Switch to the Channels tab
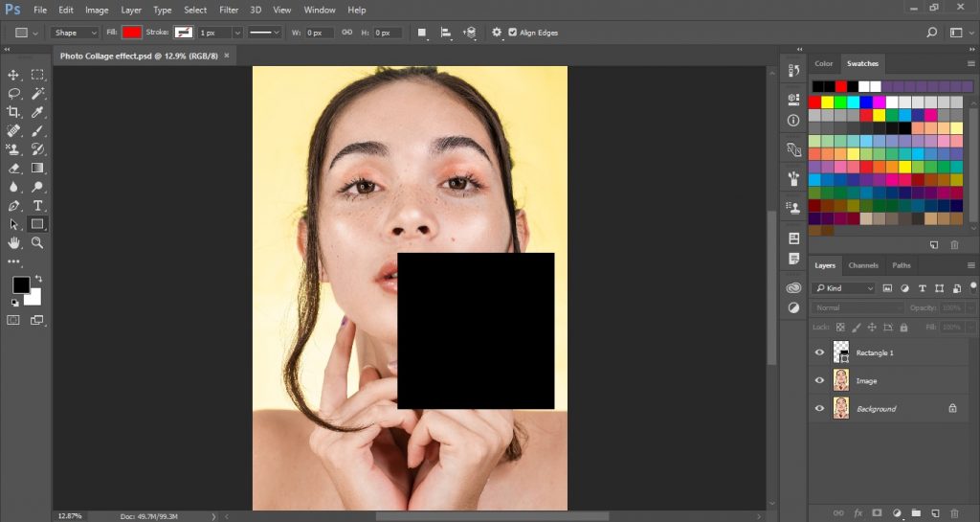 coord(863,265)
